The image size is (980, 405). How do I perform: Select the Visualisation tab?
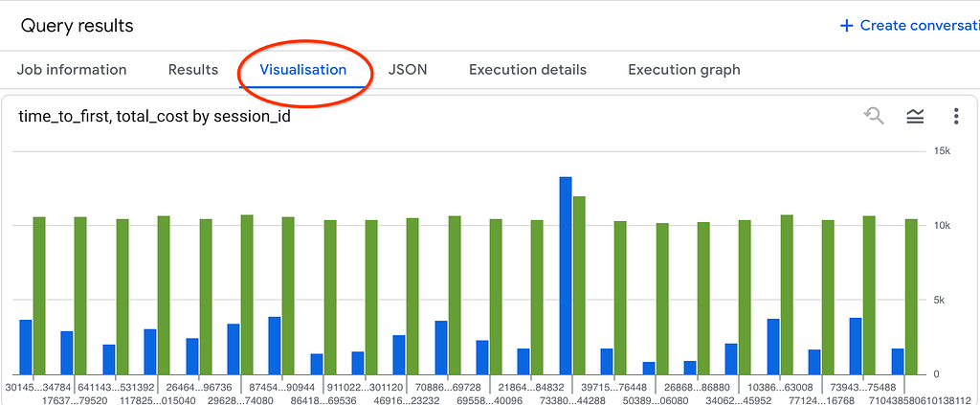pyautogui.click(x=303, y=69)
